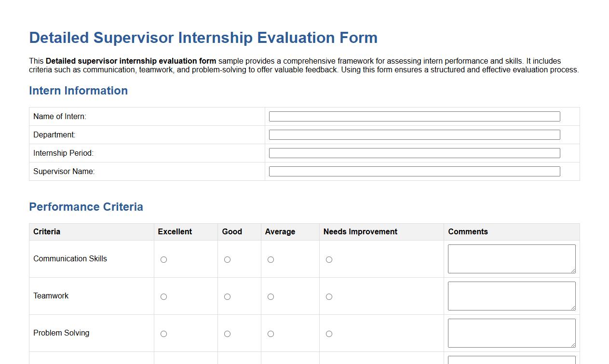
Task: Select Good rating for Communication Skills
Action: (x=227, y=259)
